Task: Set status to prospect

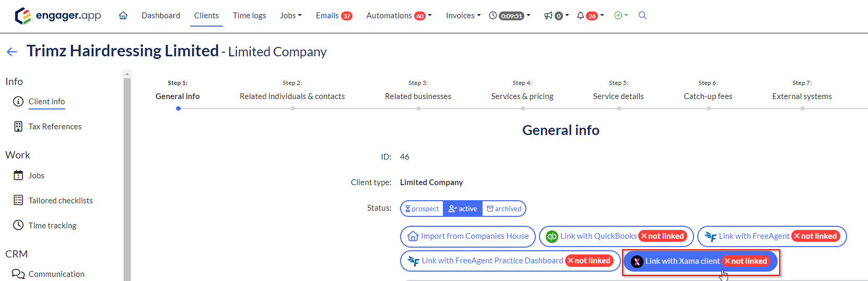Action: (422, 209)
